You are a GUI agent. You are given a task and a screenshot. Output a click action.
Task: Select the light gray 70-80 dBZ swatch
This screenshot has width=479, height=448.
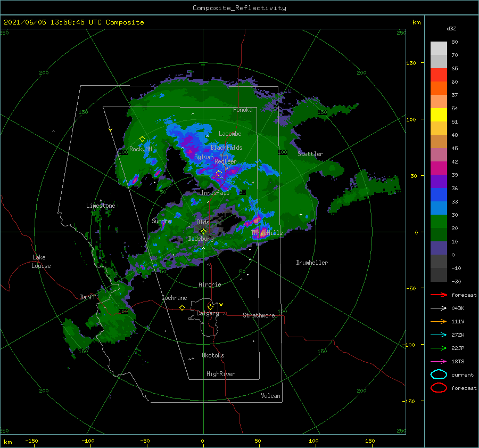[439, 48]
